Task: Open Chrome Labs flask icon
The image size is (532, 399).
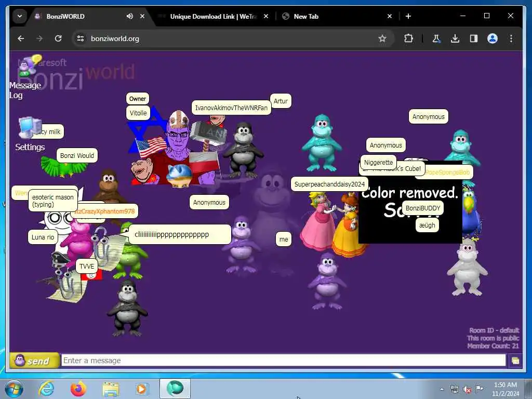Action: (x=436, y=38)
